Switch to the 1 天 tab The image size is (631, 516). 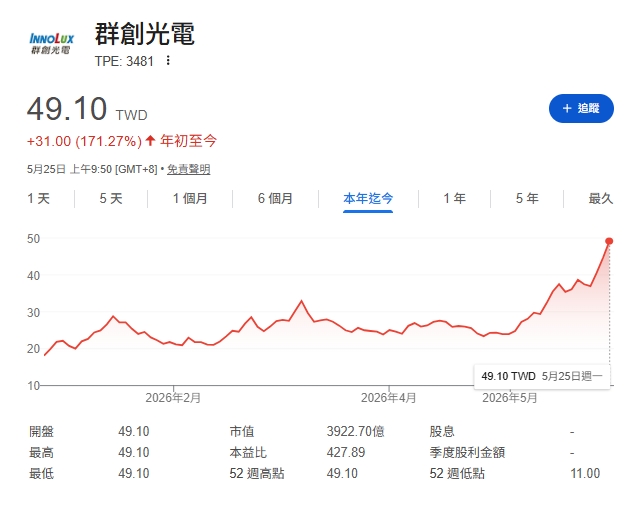(39, 198)
